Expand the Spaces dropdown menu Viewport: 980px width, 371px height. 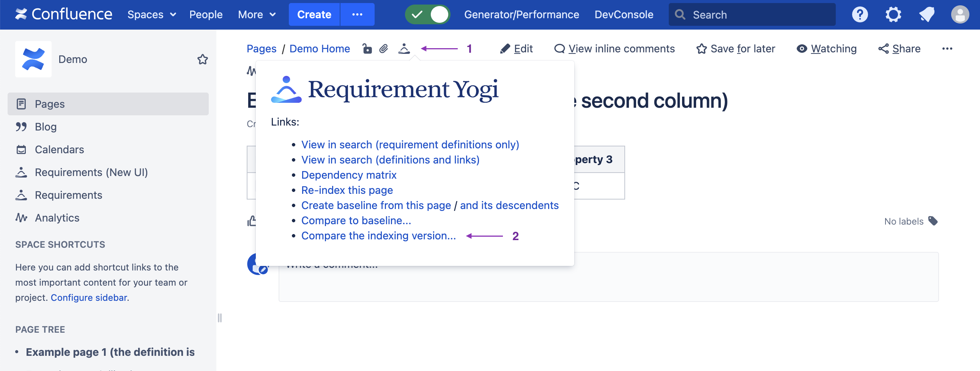point(151,15)
